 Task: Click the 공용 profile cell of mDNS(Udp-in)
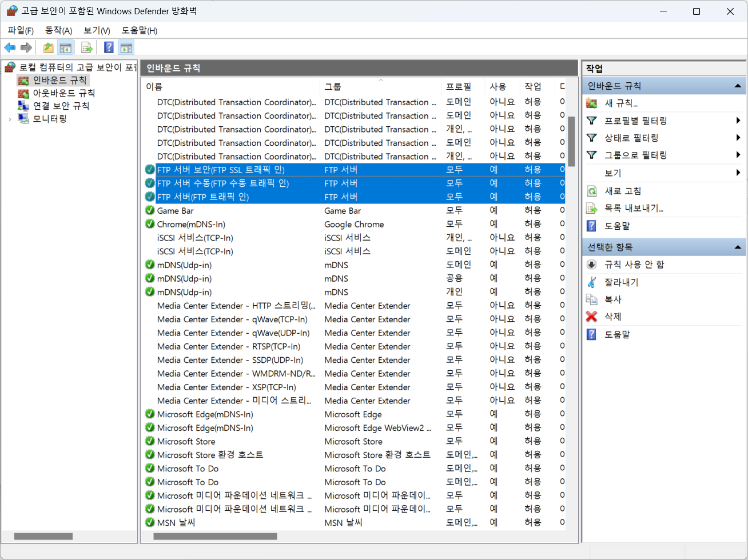pos(455,278)
